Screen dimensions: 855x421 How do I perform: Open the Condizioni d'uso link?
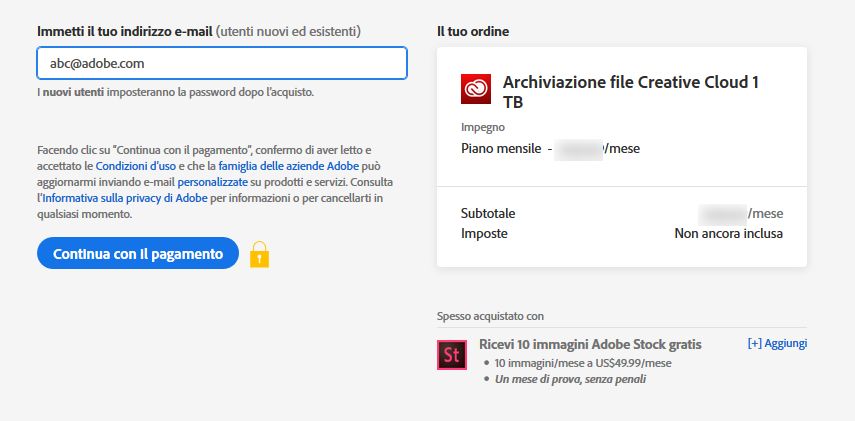(x=136, y=165)
